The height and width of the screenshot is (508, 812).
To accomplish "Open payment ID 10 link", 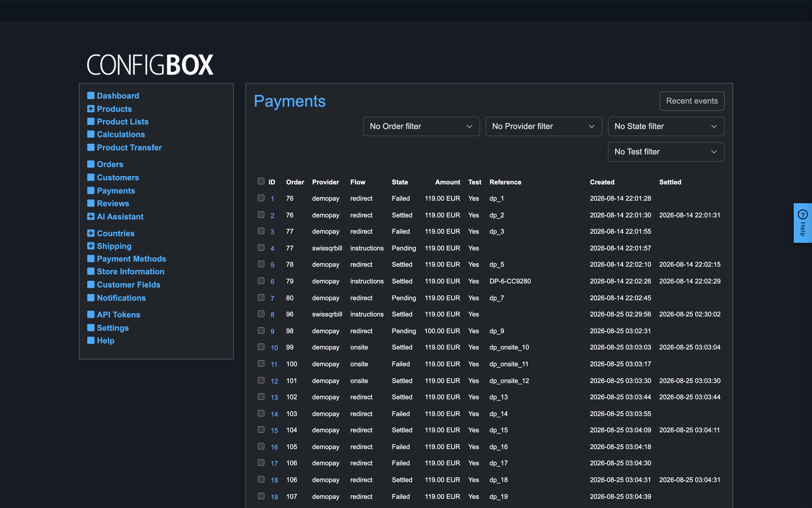I will [274, 348].
